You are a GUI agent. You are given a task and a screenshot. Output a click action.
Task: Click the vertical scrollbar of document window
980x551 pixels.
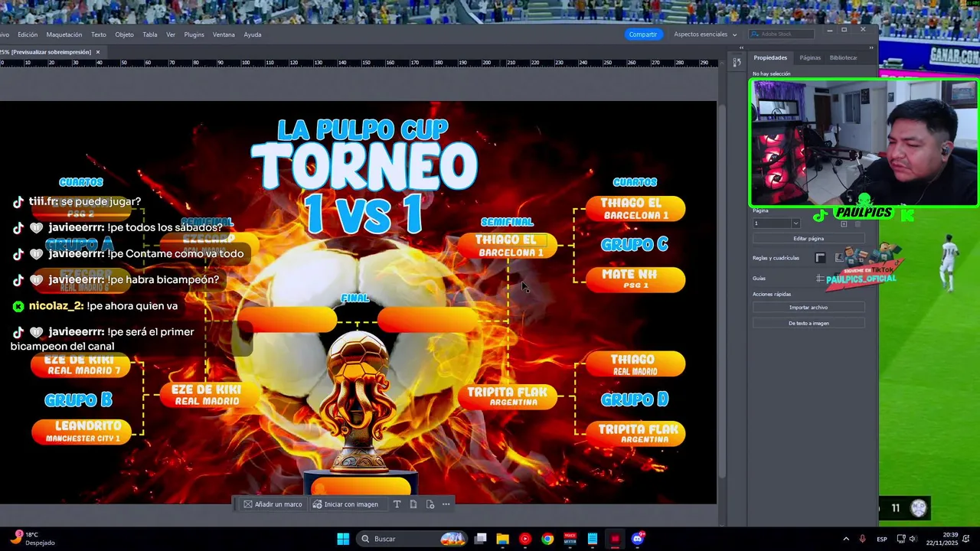tap(720, 291)
